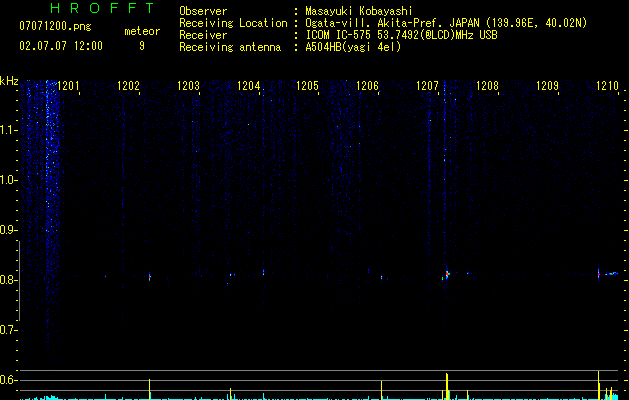Click the Observer label
Viewport: 629px width, 400px height.
coord(203,11)
